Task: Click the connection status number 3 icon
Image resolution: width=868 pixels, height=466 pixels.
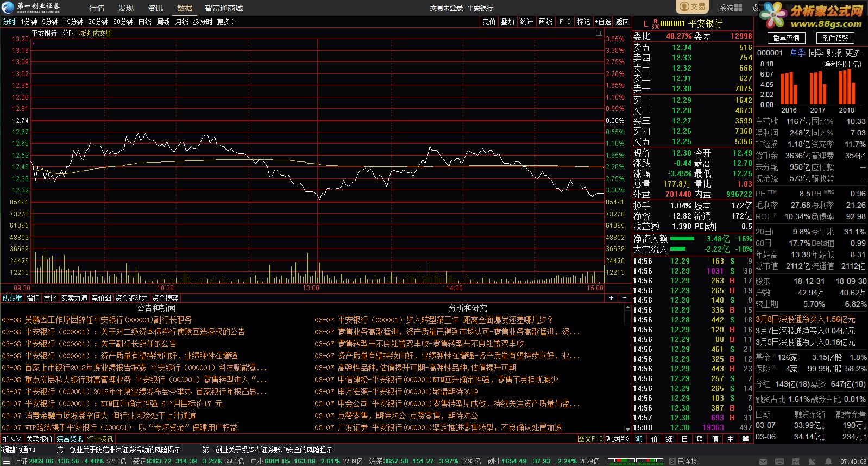Action: coord(672,462)
